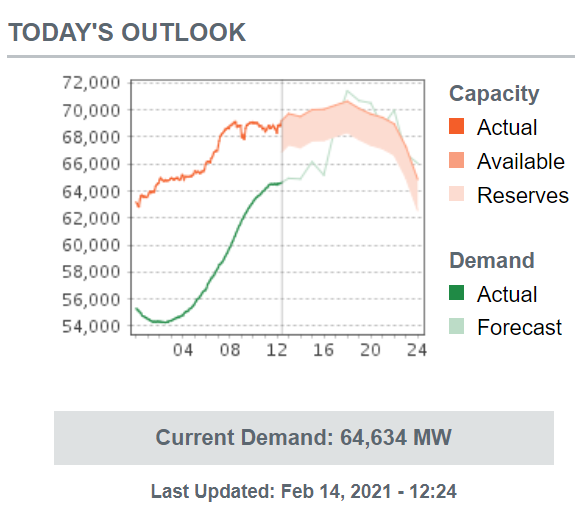The height and width of the screenshot is (528, 575).
Task: Click the 68,000 y-axis label
Action: (x=91, y=137)
